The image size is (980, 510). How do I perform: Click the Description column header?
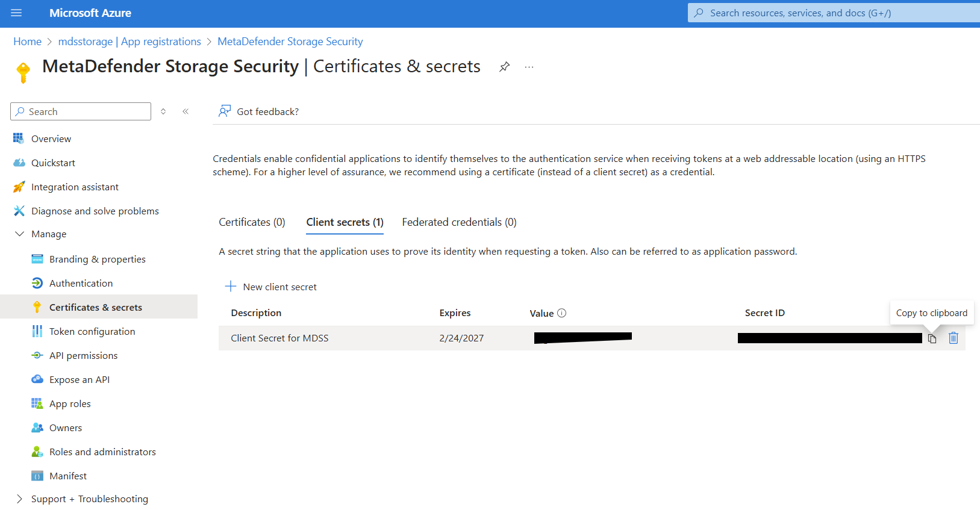click(x=256, y=313)
